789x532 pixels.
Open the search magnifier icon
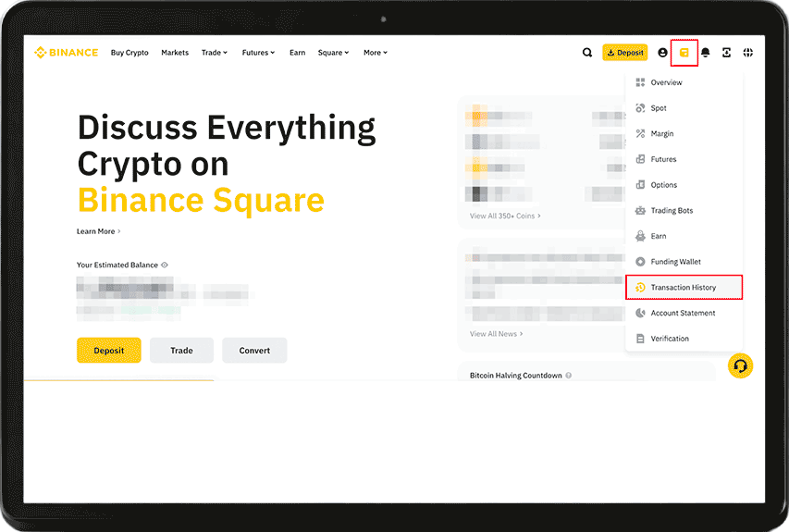587,53
